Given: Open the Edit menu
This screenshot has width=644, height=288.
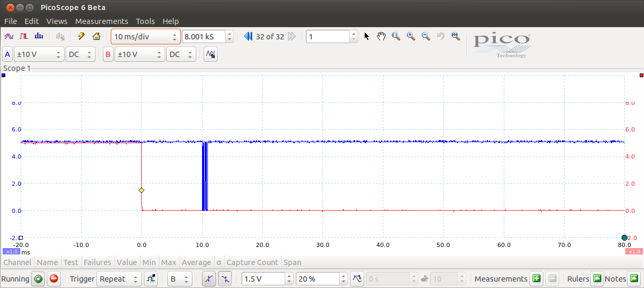Looking at the screenshot, I should pyautogui.click(x=31, y=21).
